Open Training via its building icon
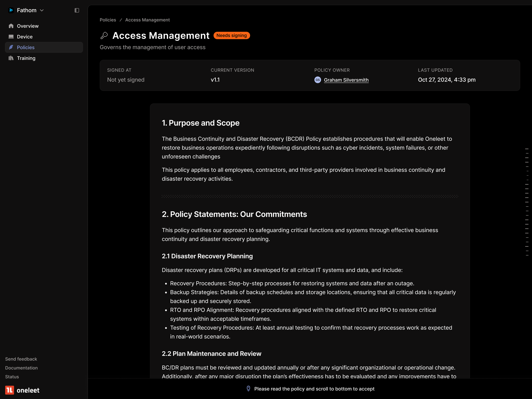This screenshot has width=532, height=399. (x=11, y=58)
